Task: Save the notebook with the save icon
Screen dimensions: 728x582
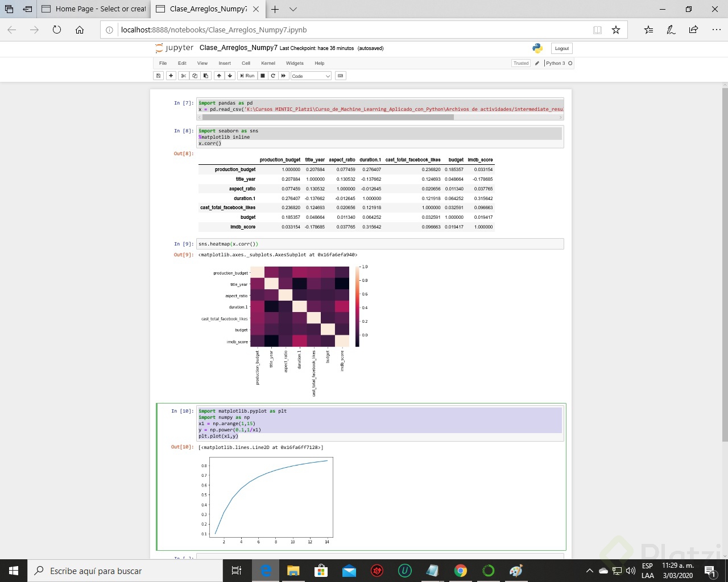Action: (x=158, y=75)
